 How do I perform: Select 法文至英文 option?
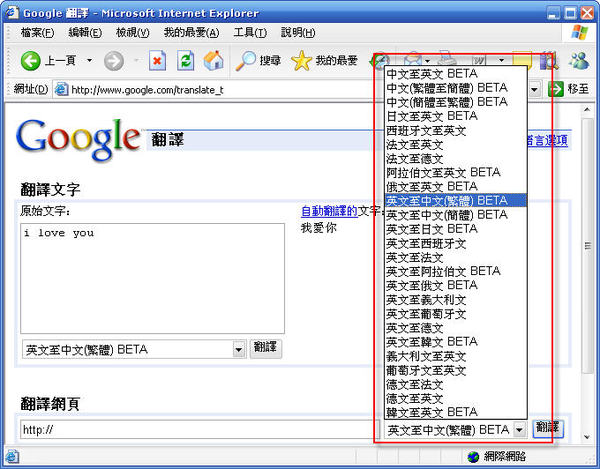(x=456, y=144)
